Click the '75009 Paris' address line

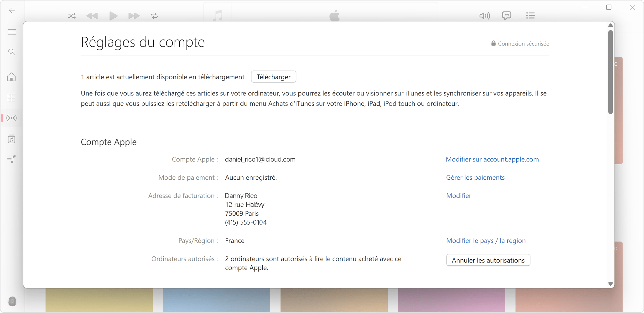click(x=242, y=213)
